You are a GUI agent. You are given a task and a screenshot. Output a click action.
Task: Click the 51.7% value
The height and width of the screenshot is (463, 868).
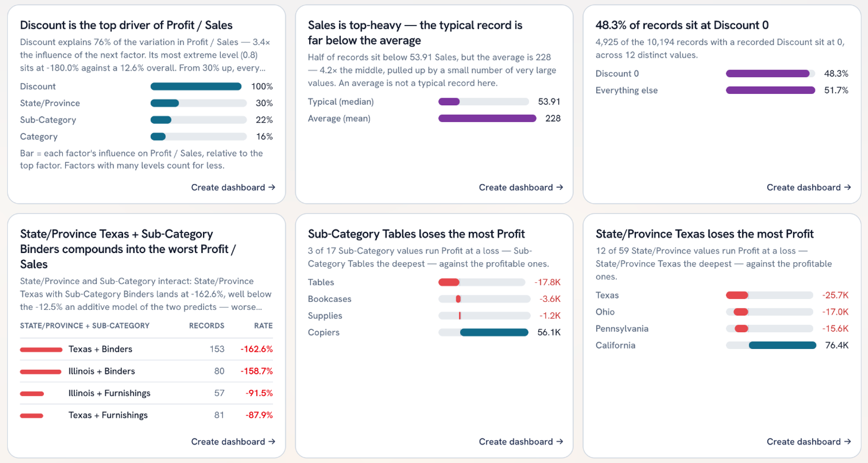[836, 90]
